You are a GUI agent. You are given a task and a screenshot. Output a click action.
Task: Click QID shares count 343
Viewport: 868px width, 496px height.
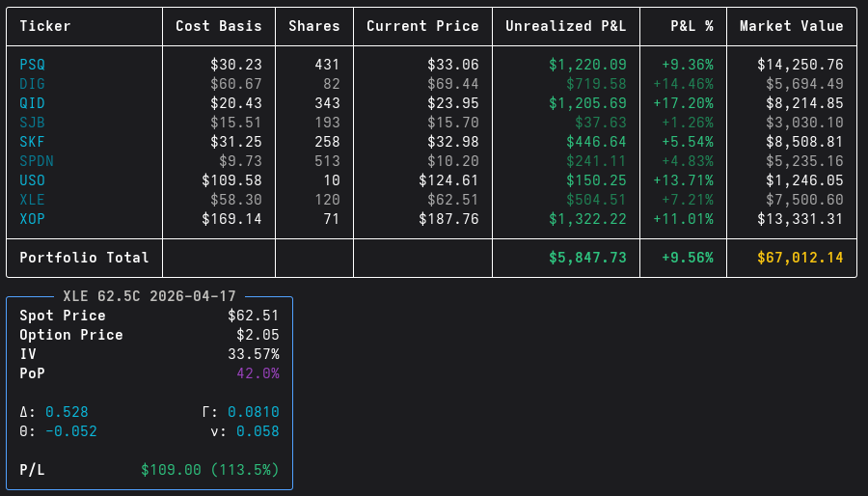point(327,103)
